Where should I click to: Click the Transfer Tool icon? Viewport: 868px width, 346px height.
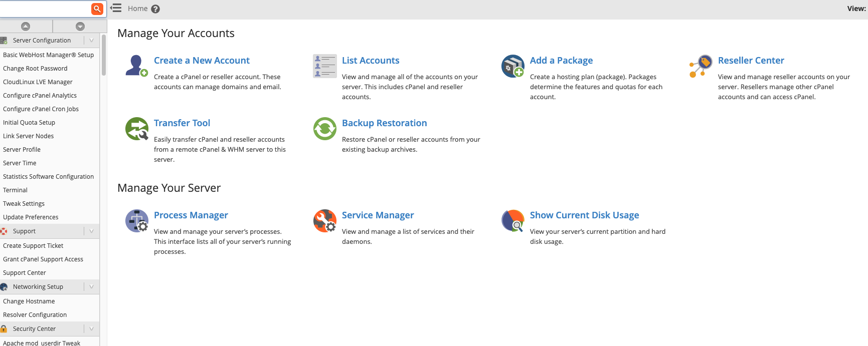137,129
